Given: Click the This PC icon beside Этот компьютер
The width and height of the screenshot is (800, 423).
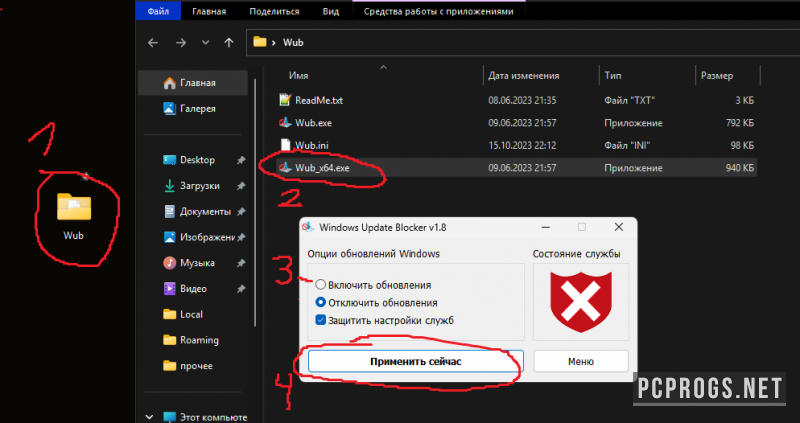Looking at the screenshot, I should [x=169, y=417].
